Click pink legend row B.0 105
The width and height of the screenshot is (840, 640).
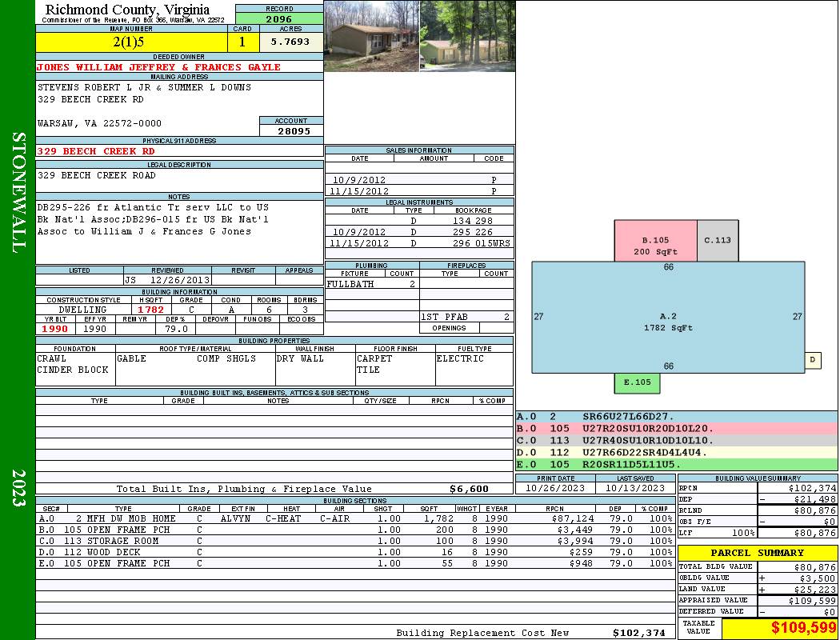[677, 429]
